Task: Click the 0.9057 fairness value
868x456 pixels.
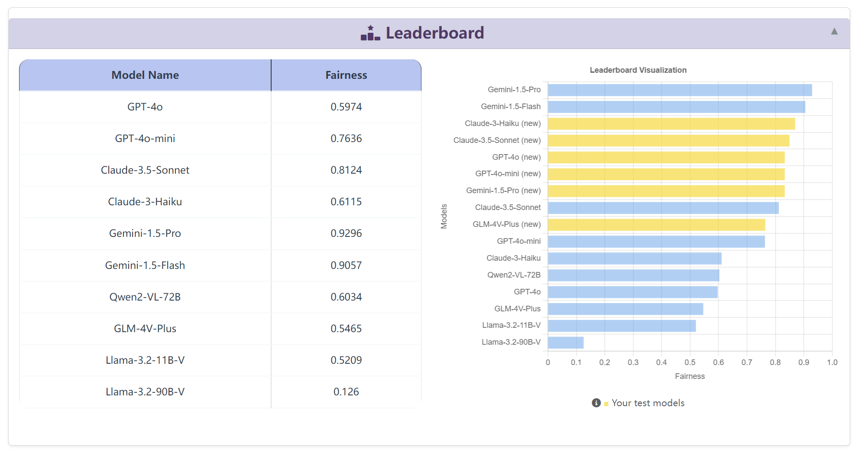Action: [x=346, y=265]
